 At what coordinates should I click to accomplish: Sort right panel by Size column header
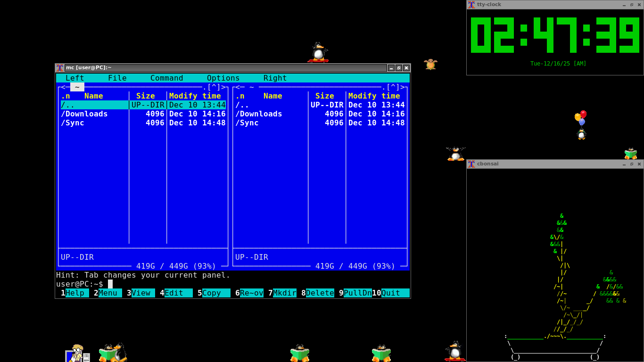[x=325, y=96]
